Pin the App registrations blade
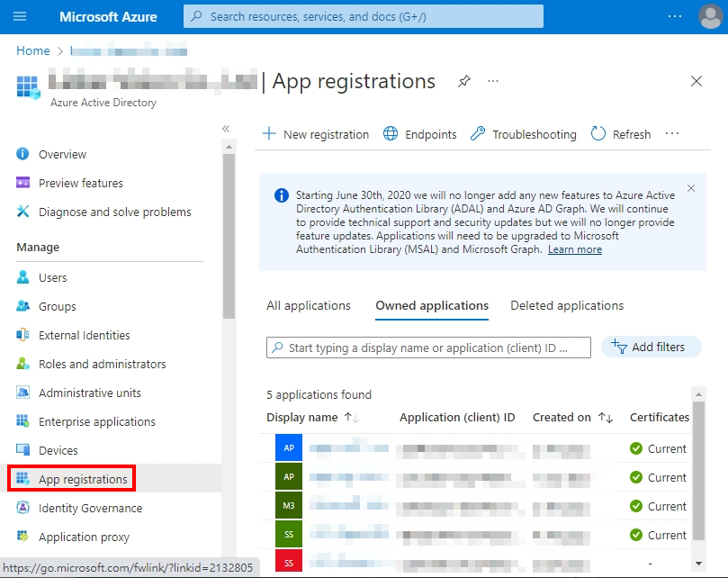 point(463,81)
